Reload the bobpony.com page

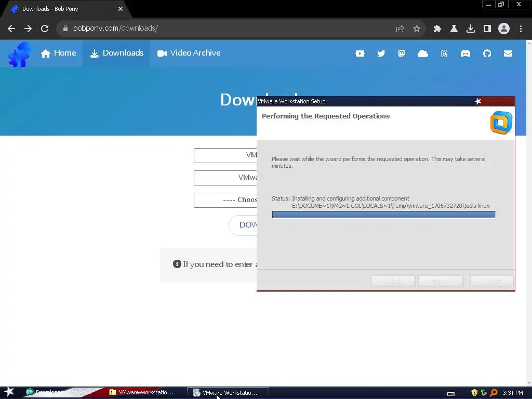[x=45, y=29]
